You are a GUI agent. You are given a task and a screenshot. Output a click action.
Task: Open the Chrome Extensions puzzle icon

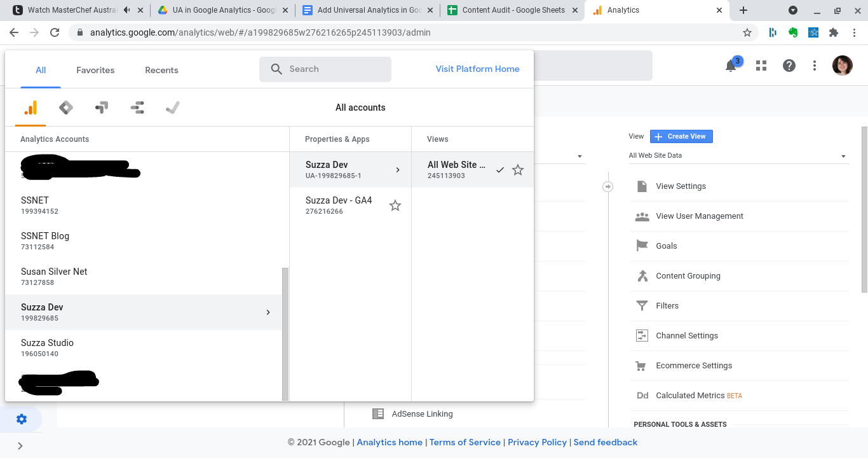pyautogui.click(x=834, y=32)
